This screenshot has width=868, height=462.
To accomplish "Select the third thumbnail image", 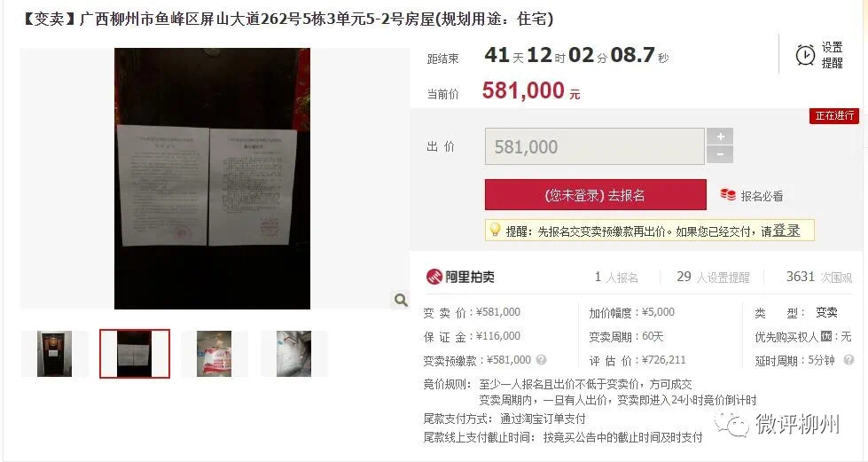I will coord(215,354).
